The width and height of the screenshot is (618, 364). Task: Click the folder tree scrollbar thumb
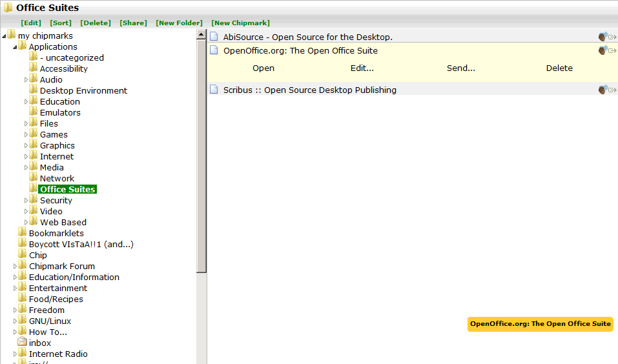pos(201,156)
